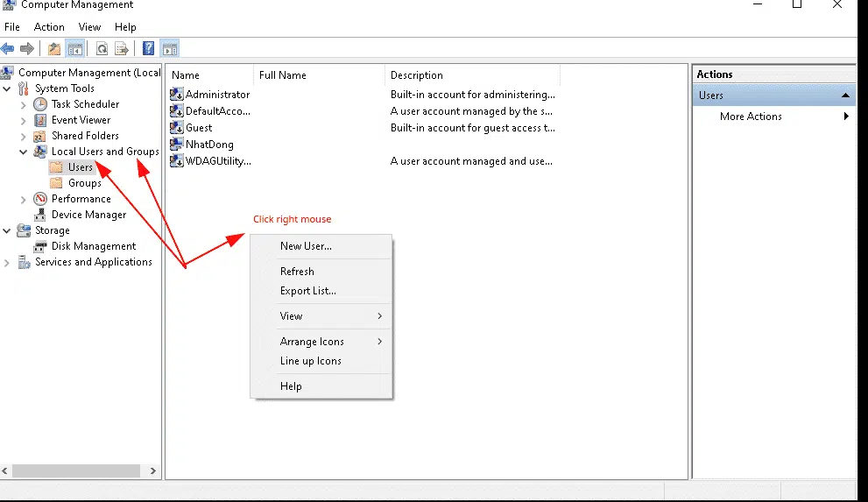The width and height of the screenshot is (868, 502).
Task: Expand Services and Applications node
Action: [7, 262]
